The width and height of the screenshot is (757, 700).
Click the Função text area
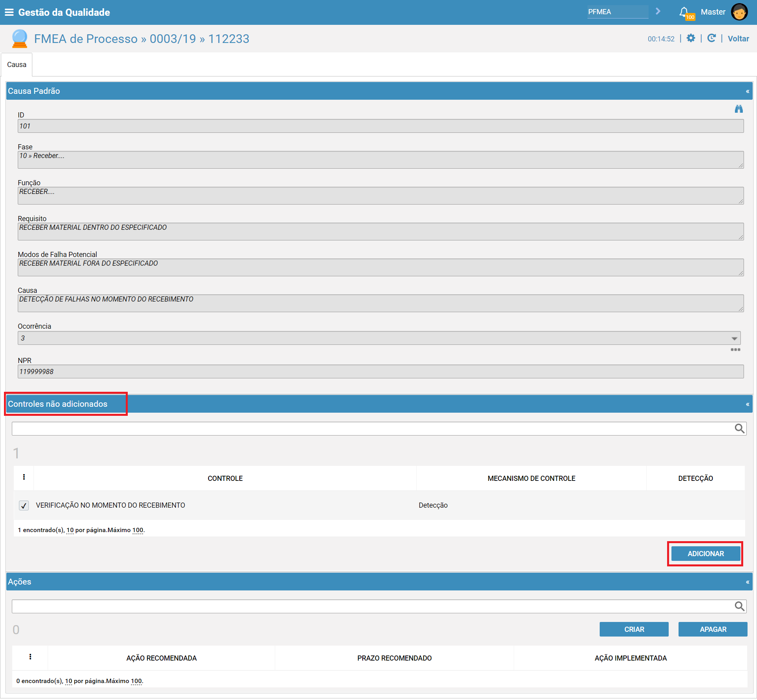[x=380, y=196]
